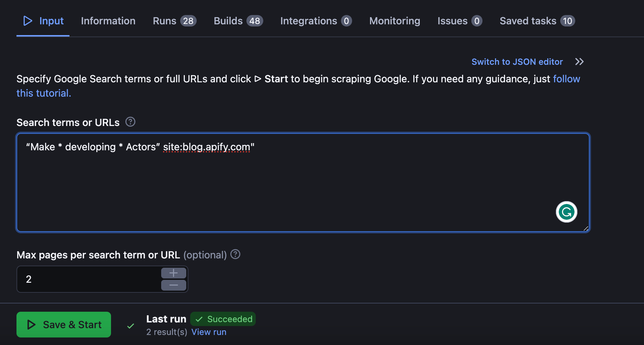644x345 pixels.
Task: Expand panel with double chevron arrows
Action: (x=579, y=62)
